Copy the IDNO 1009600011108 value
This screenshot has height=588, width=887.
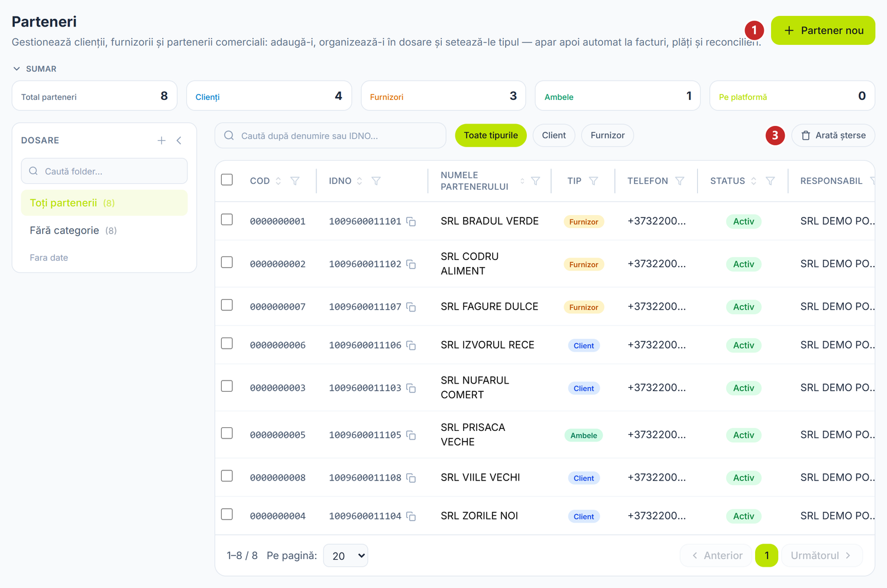click(411, 478)
